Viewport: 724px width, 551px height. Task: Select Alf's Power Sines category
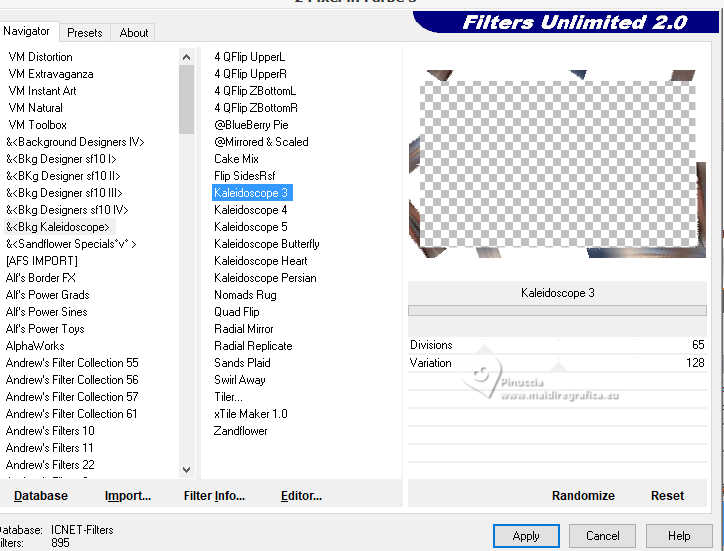[x=47, y=312]
